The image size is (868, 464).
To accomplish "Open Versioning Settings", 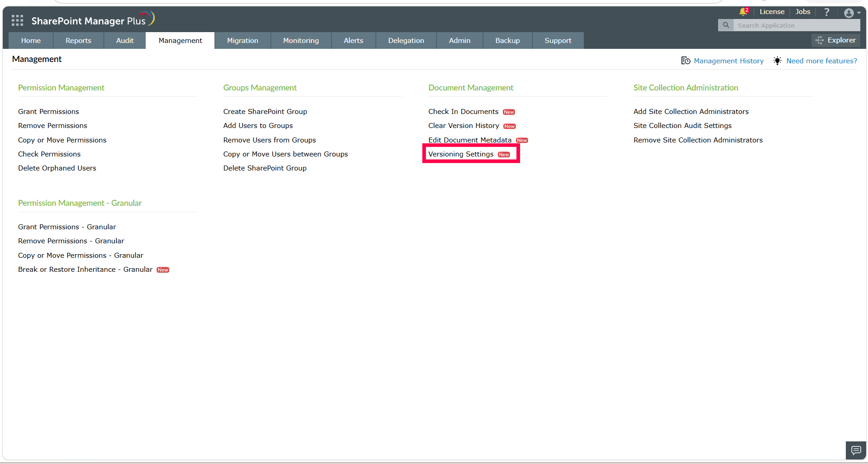I will [461, 154].
